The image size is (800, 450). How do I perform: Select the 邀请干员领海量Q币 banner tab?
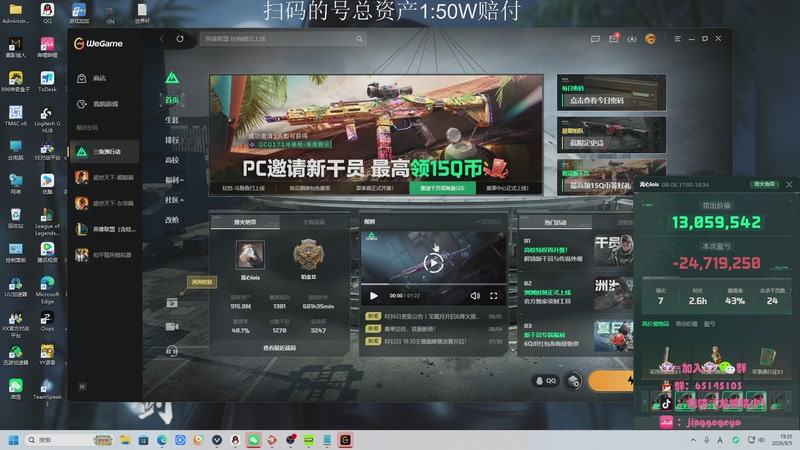tap(442, 188)
